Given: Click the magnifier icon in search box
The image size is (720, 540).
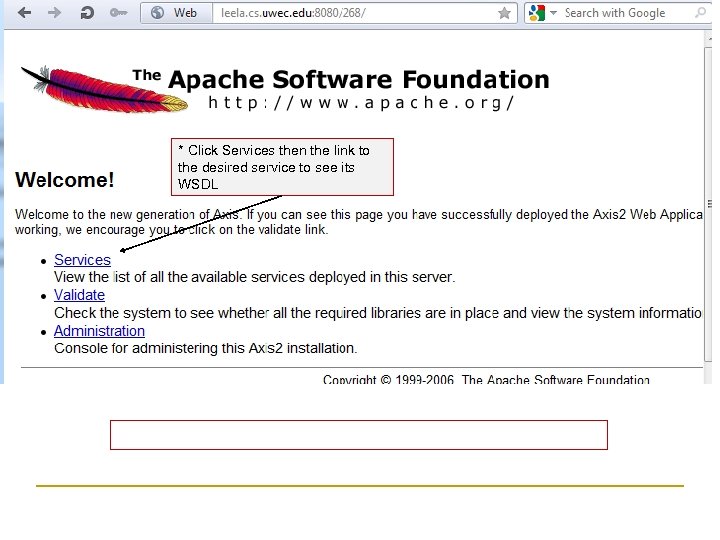Looking at the screenshot, I should pos(701,12).
